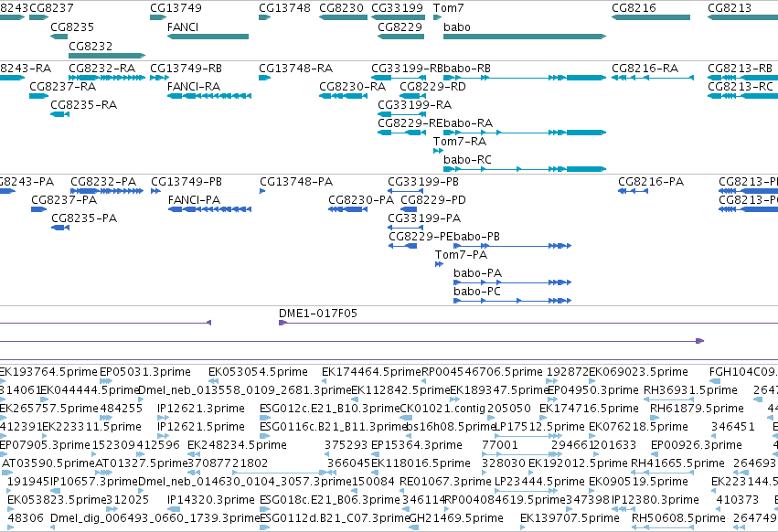The width and height of the screenshot is (778, 532).
Task: Select the RH36931.5prime EST label
Action: (690, 390)
